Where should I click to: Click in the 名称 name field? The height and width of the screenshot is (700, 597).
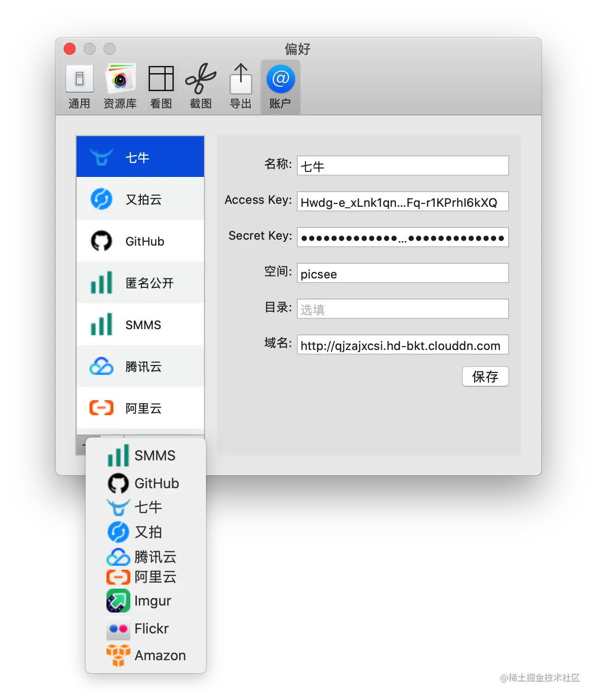(403, 166)
